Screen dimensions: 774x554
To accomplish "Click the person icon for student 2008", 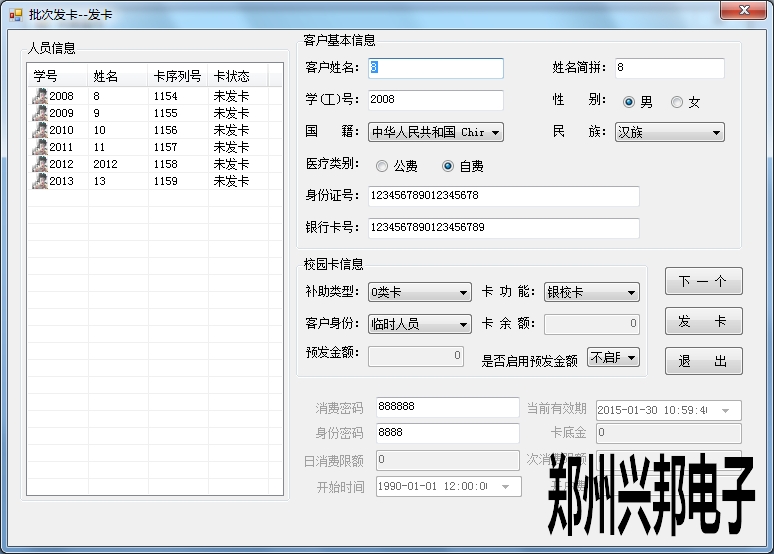I will (39, 96).
